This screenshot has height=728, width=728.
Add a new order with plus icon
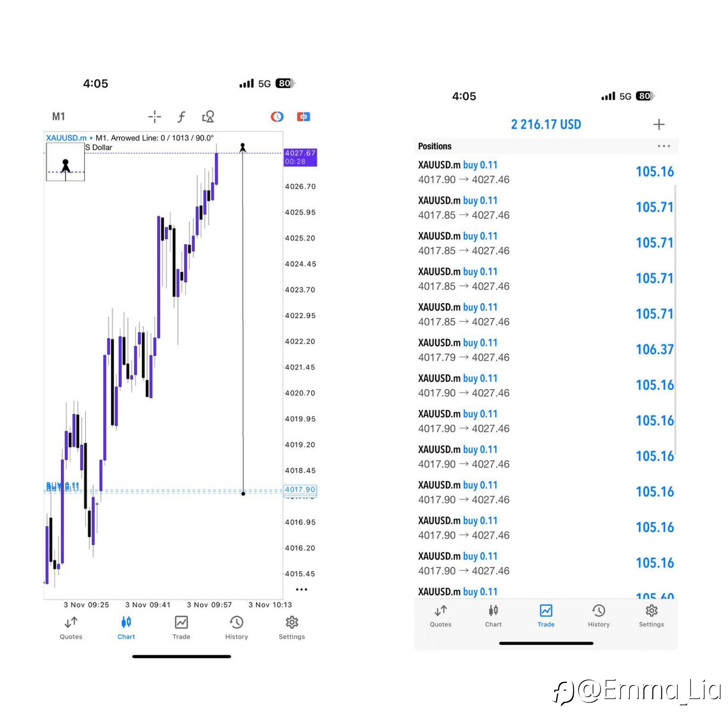[659, 124]
